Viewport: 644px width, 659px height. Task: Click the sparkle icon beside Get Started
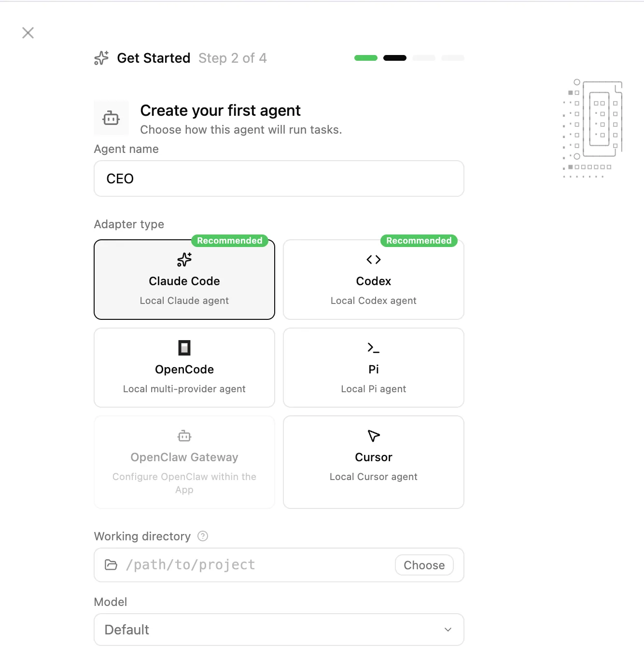(101, 58)
